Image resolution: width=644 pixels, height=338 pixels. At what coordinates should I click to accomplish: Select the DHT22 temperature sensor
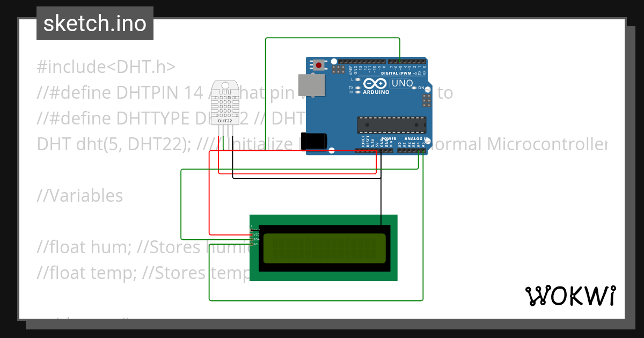coord(225,105)
